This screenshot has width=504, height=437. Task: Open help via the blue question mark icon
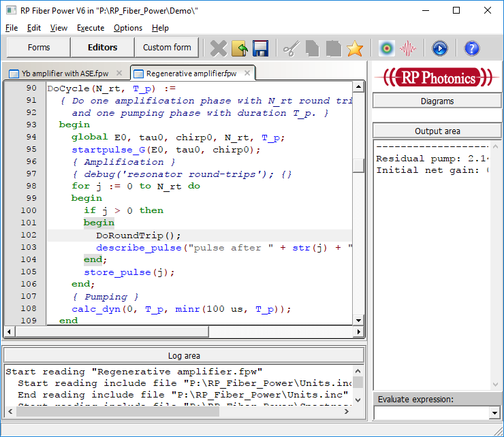471,48
